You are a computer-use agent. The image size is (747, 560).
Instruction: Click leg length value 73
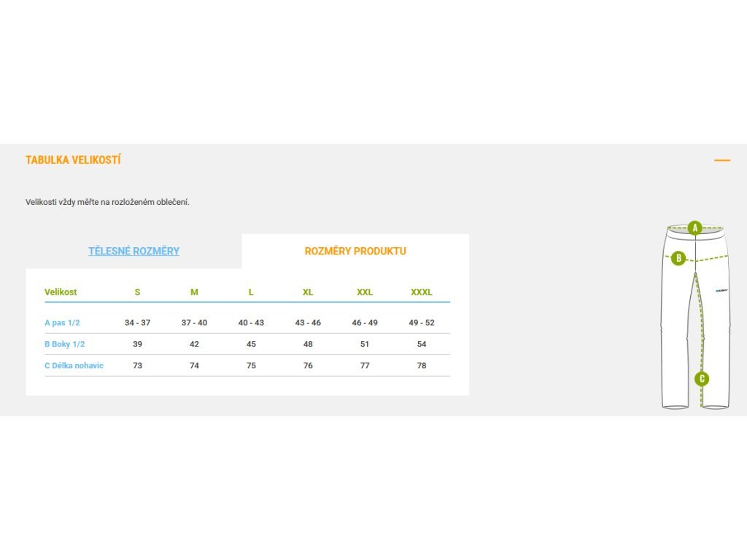pos(137,365)
